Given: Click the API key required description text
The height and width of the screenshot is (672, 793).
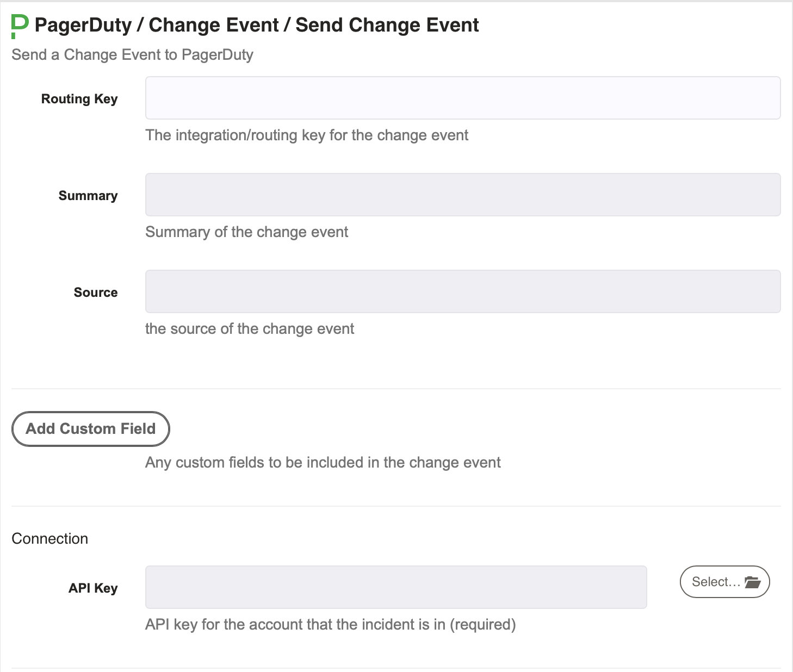Looking at the screenshot, I should (331, 624).
